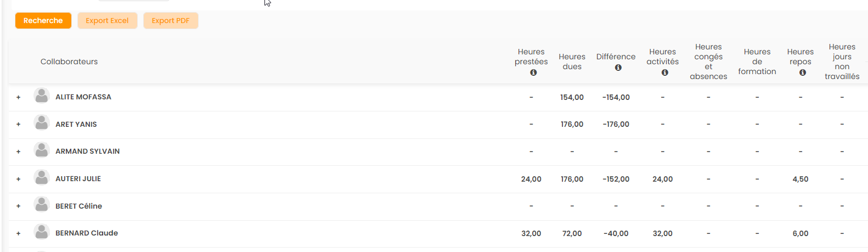Click the Différence column info icon
The width and height of the screenshot is (868, 252).
(x=618, y=68)
